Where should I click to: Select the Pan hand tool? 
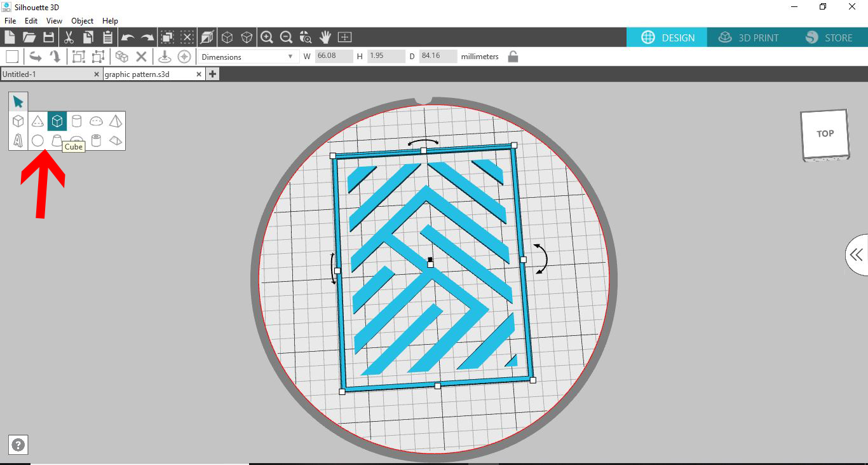click(x=325, y=37)
